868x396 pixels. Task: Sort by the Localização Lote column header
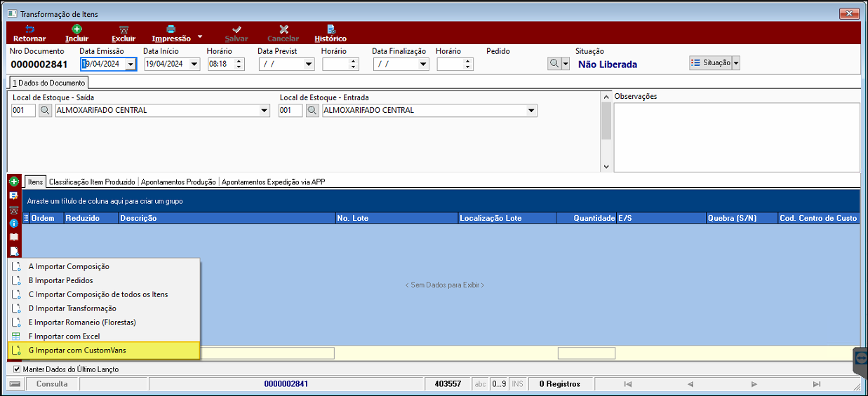click(x=507, y=218)
